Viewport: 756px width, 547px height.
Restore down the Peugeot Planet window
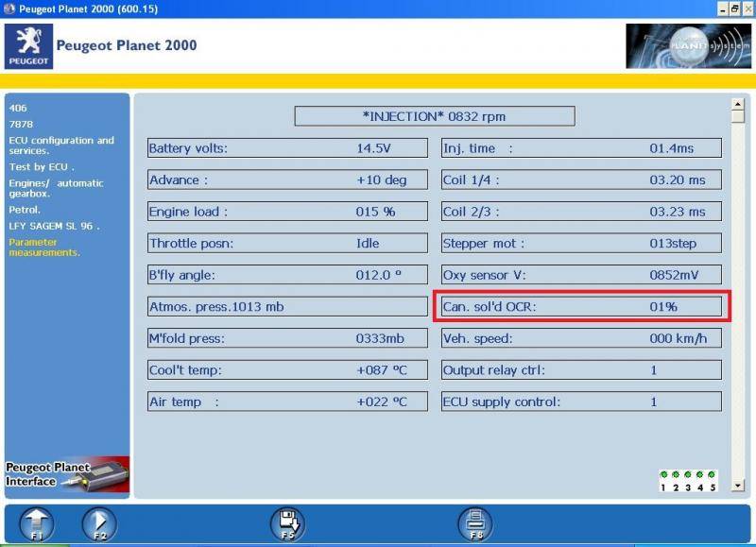(x=733, y=9)
